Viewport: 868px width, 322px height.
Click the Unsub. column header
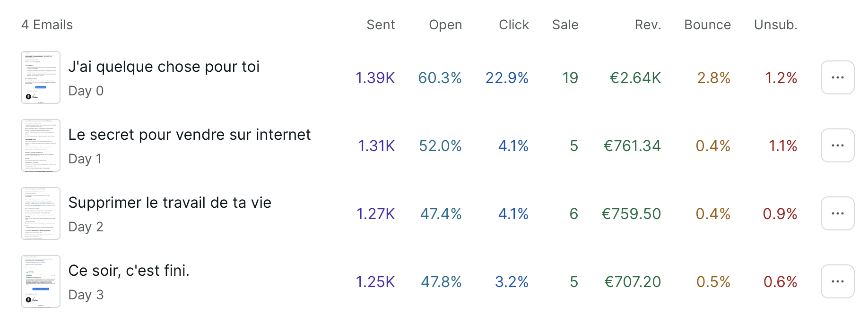[x=775, y=25]
